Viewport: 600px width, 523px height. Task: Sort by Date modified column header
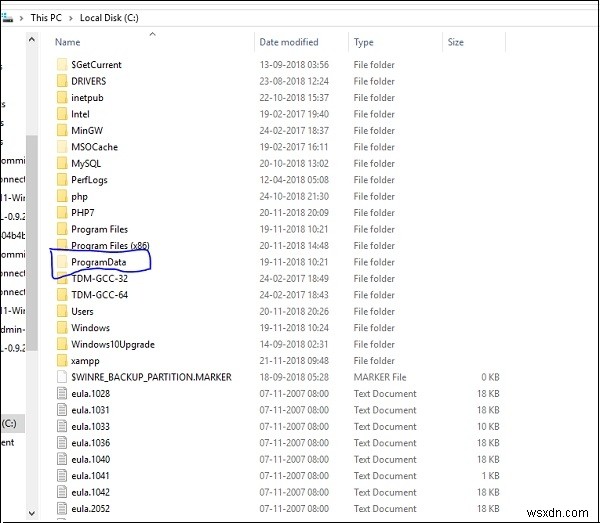(289, 42)
